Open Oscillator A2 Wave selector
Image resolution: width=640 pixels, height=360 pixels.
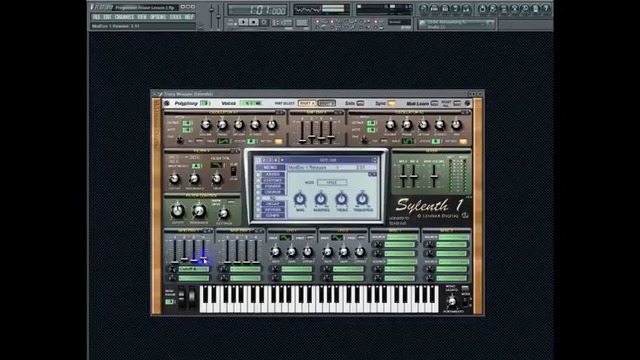407,141
